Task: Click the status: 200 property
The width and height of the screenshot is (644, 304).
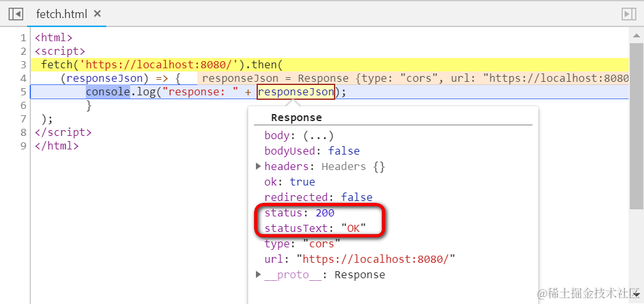Action: click(299, 213)
